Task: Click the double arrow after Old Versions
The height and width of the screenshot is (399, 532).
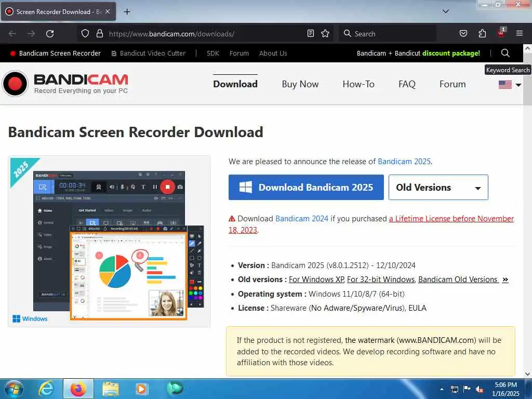Action: (505, 280)
